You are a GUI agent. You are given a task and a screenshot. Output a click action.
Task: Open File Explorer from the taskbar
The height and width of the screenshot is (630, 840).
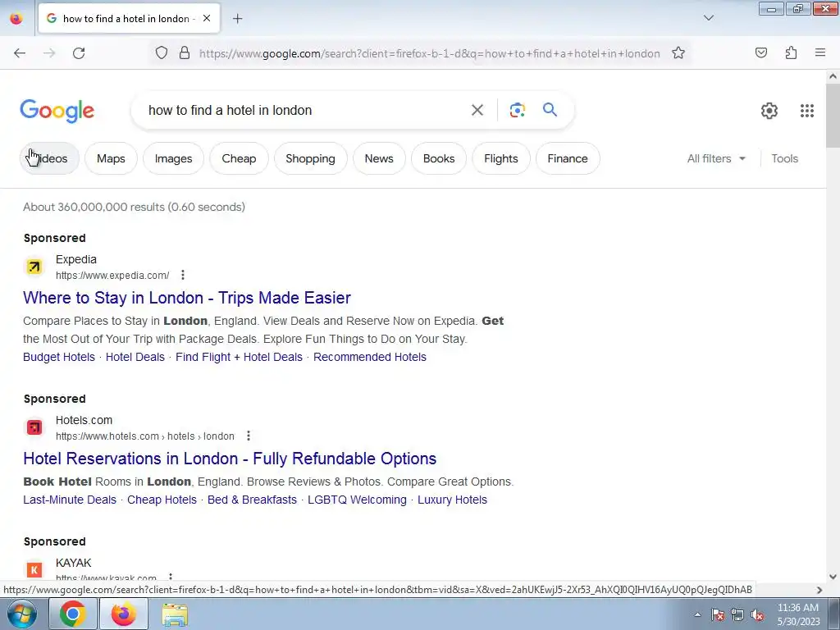[175, 614]
